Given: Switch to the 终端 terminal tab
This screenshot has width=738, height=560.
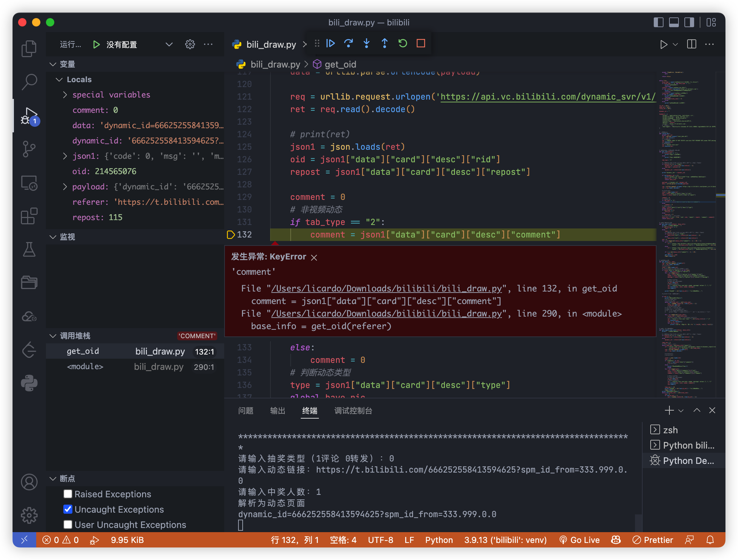Looking at the screenshot, I should click(x=310, y=411).
